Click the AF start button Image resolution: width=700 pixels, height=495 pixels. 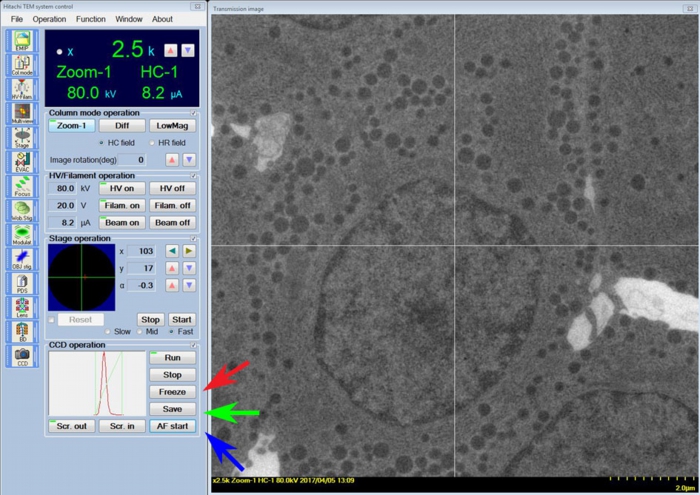(172, 425)
